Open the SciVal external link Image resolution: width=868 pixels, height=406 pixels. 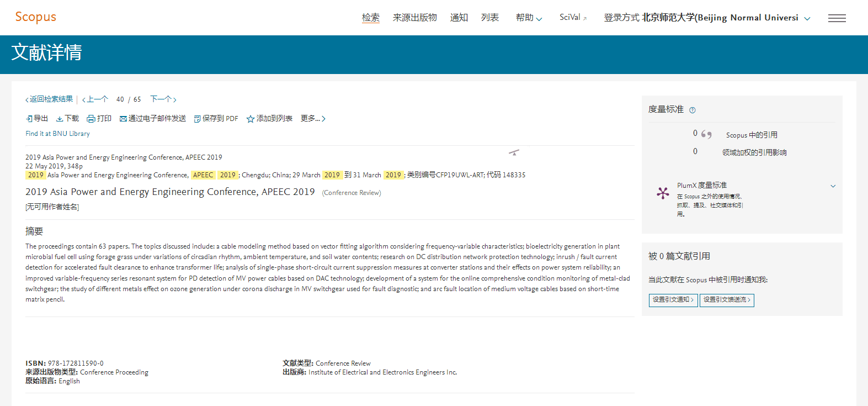(x=573, y=18)
